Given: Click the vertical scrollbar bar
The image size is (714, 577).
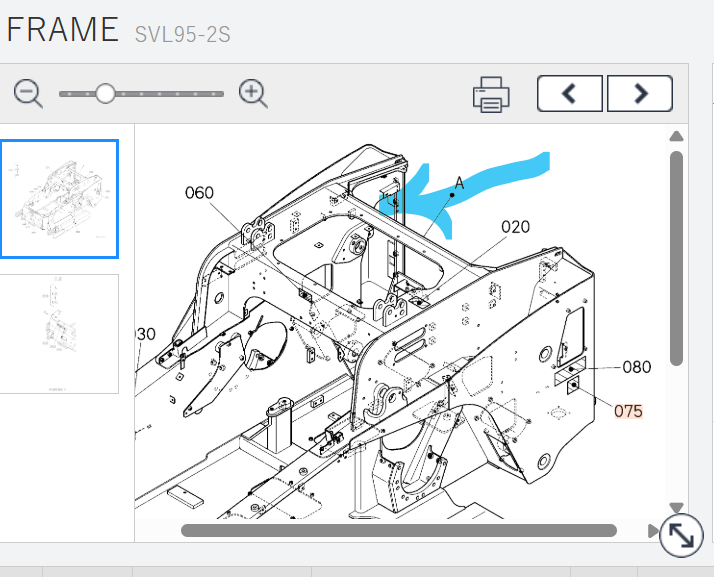Looking at the screenshot, I should (676, 258).
